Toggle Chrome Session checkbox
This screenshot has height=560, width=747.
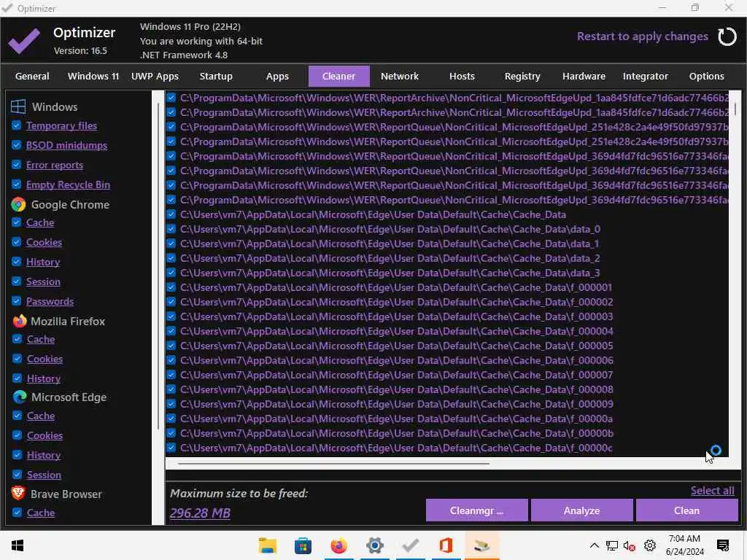16,281
